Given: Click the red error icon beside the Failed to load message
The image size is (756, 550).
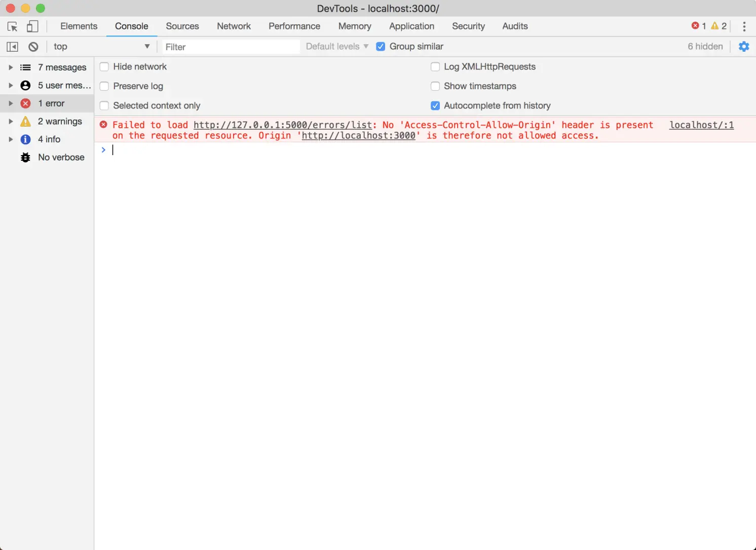Looking at the screenshot, I should 103,125.
